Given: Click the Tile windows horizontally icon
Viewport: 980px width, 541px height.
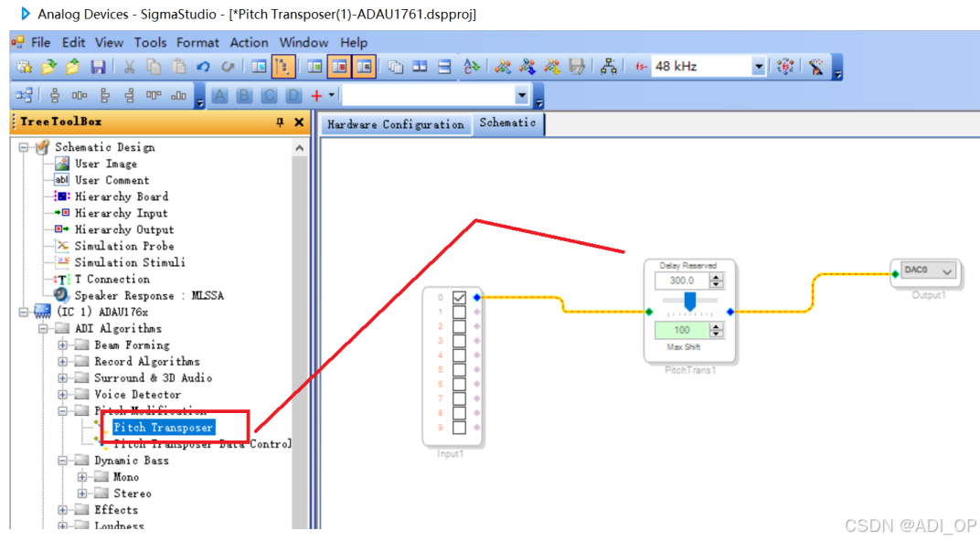Looking at the screenshot, I should coord(420,67).
